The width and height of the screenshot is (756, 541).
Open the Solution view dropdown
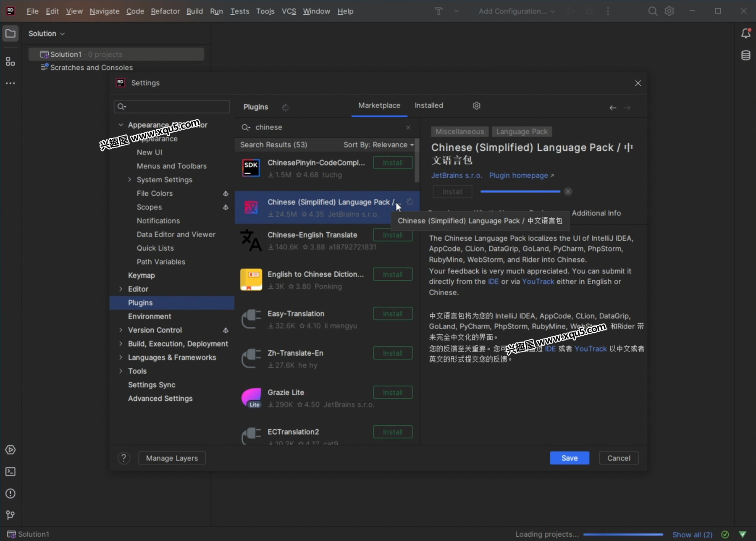[x=46, y=34]
